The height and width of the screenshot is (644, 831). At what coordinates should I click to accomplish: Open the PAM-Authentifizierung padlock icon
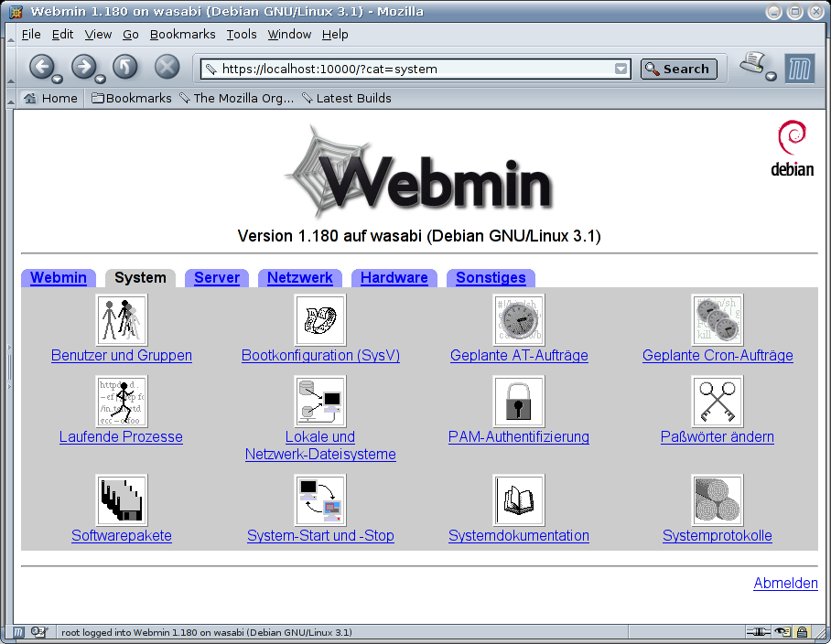click(519, 402)
